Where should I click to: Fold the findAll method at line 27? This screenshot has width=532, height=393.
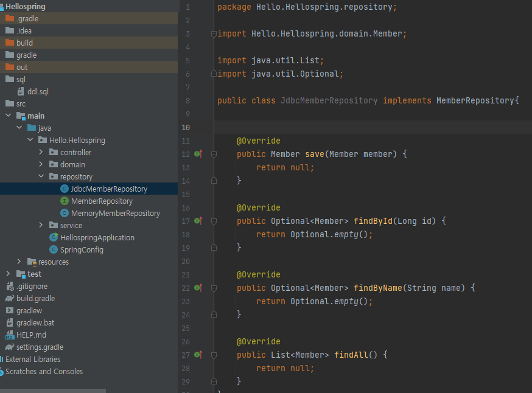pyautogui.click(x=214, y=355)
